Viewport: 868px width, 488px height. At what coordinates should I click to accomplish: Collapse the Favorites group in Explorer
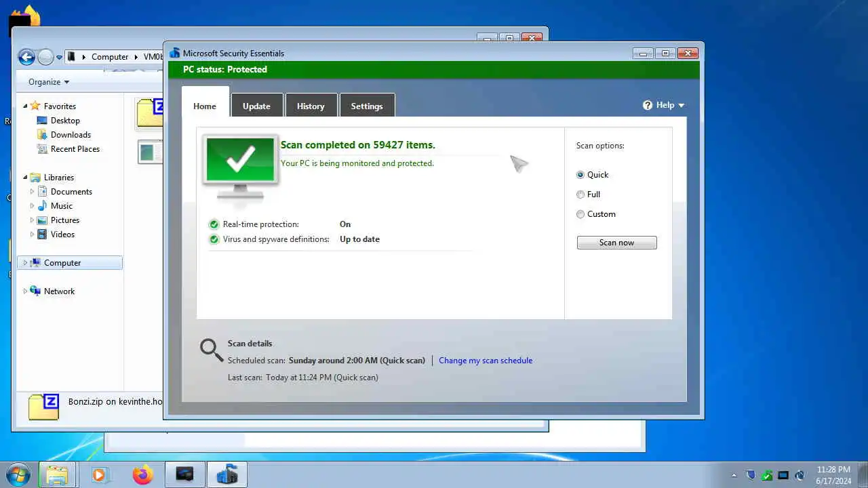click(26, 106)
